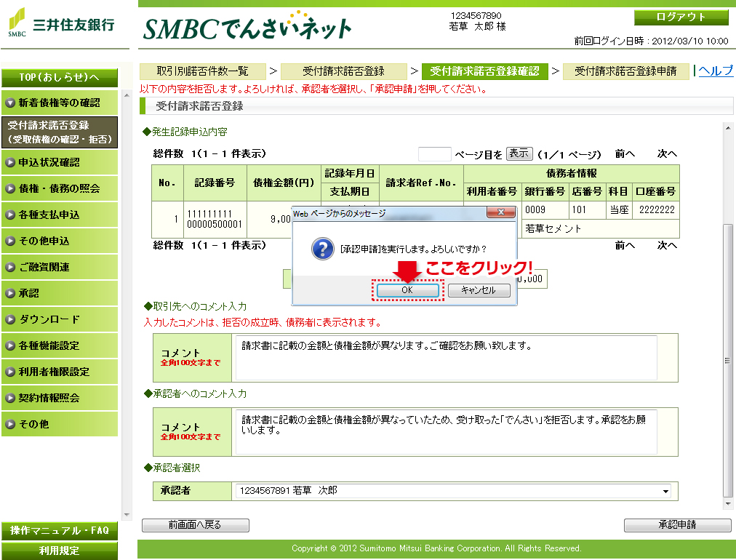The width and height of the screenshot is (736, 560).
Task: Open 利用者権限設定 menu item
Action: pyautogui.click(x=60, y=372)
